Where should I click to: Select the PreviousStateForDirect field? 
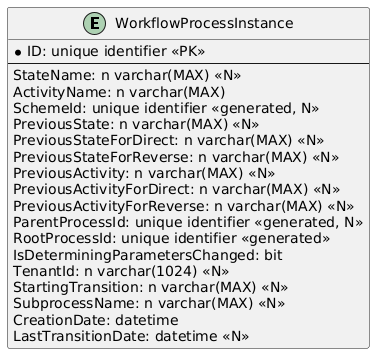[x=168, y=140]
